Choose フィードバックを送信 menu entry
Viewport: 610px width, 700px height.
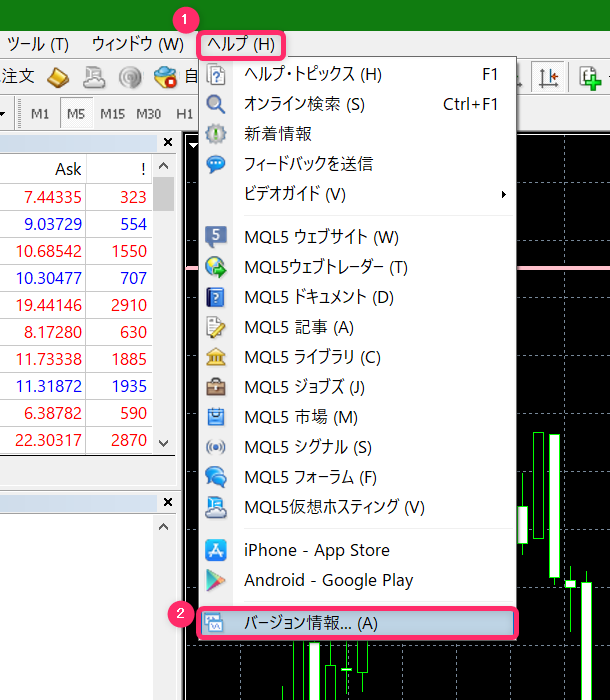click(357, 164)
